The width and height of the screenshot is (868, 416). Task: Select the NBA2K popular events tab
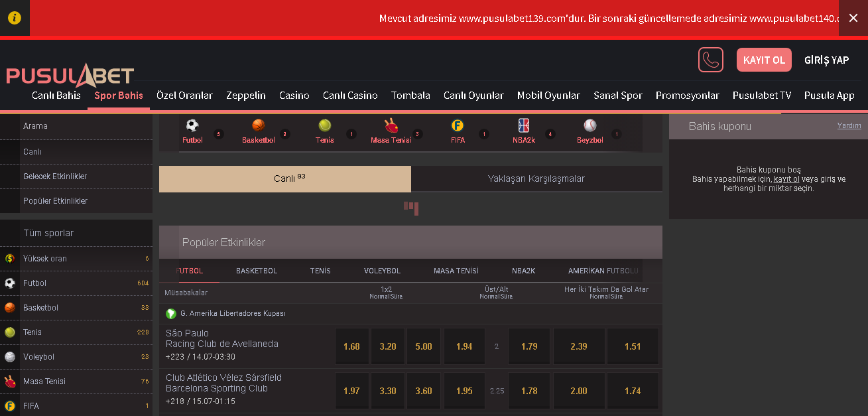point(523,271)
